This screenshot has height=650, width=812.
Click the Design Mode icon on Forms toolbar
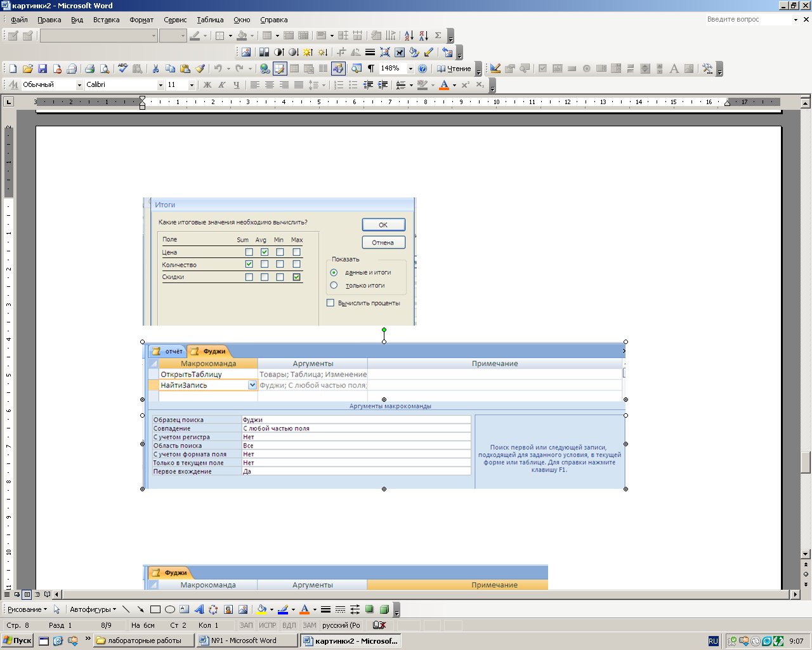[495, 69]
